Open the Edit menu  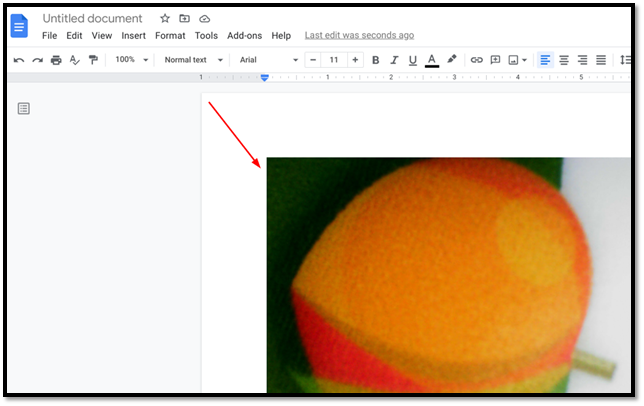coord(74,36)
